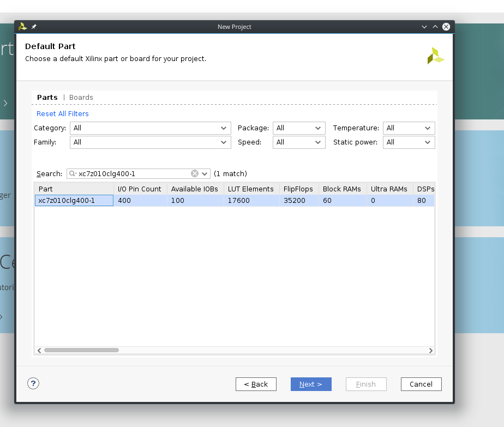Screen dimensions: 504x427
Task: Shade the dialog using the down chevron
Action: coord(424,27)
